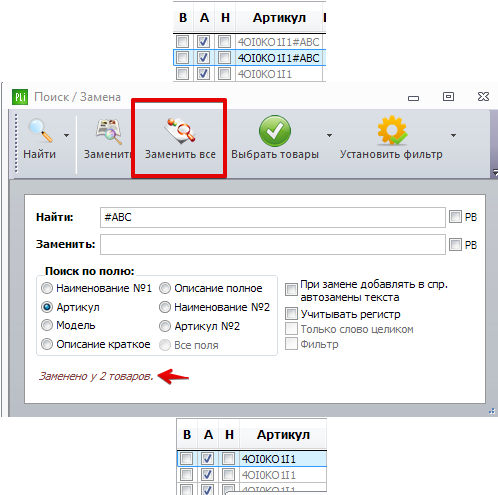Select highlighted 4OI0KO1I1 row in bottom table
Image resolution: width=498 pixels, height=495 pixels.
[x=252, y=459]
